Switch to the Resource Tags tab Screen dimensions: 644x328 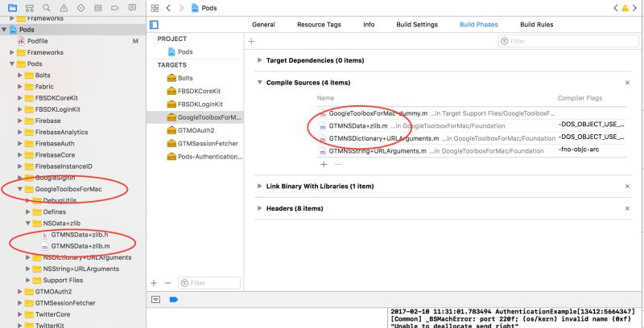tap(319, 25)
